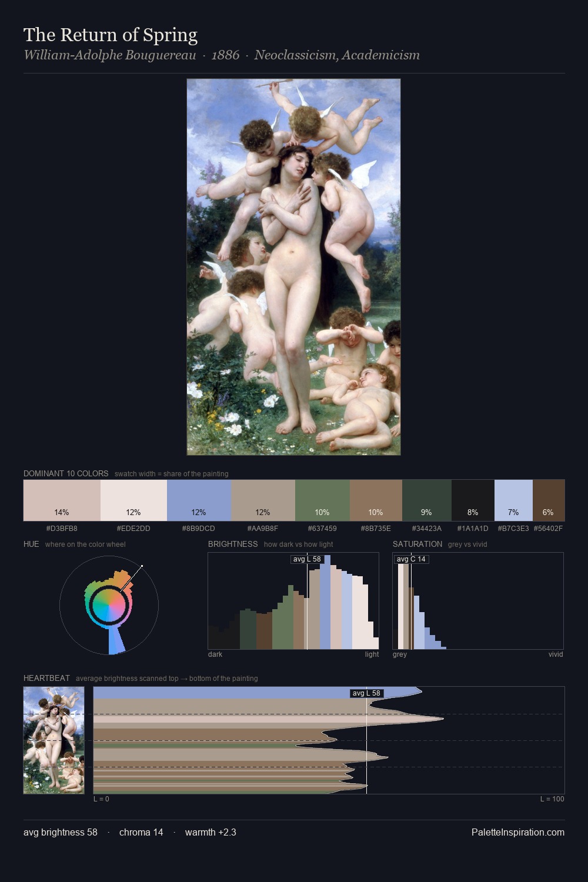
Task: Click the dark axis label
Action: click(x=215, y=654)
